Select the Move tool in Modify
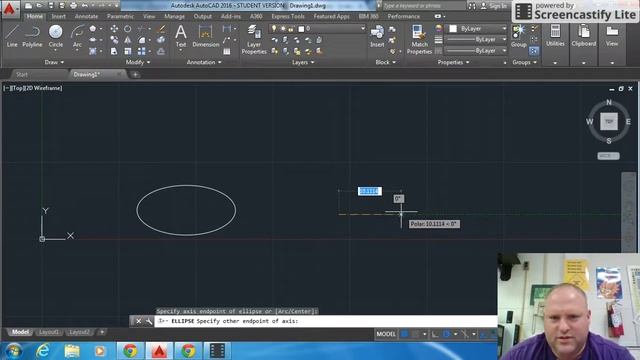 [114, 29]
